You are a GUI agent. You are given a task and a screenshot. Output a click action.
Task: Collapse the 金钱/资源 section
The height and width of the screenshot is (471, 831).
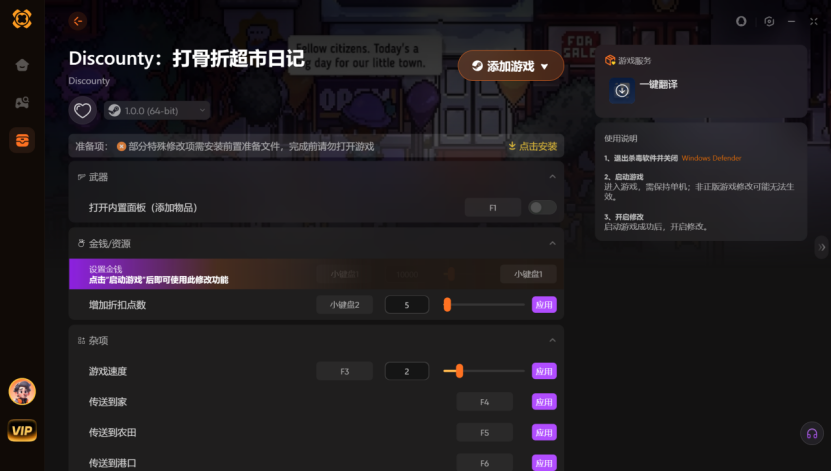click(552, 244)
